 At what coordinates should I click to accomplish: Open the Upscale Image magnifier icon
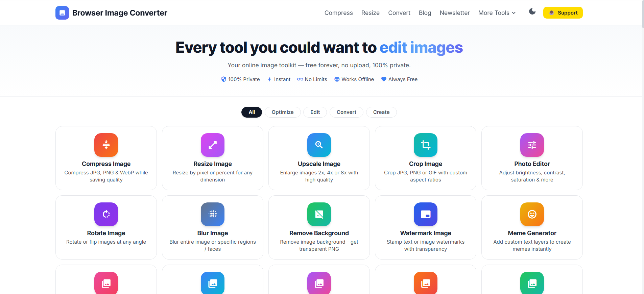tap(319, 145)
